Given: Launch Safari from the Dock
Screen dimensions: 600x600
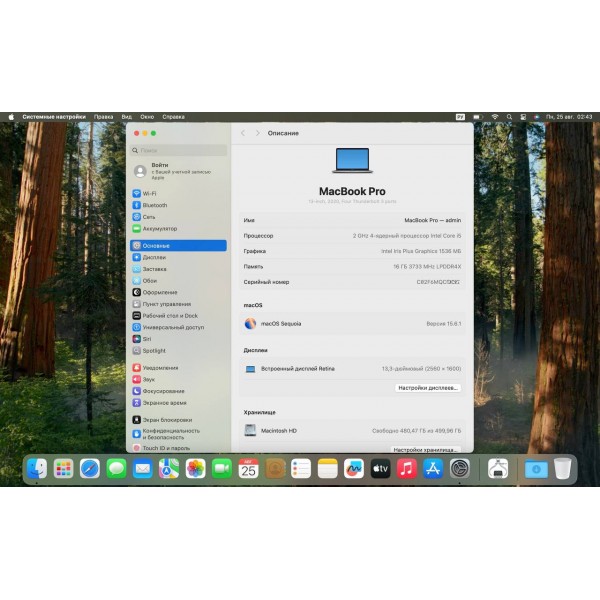Looking at the screenshot, I should [90, 468].
